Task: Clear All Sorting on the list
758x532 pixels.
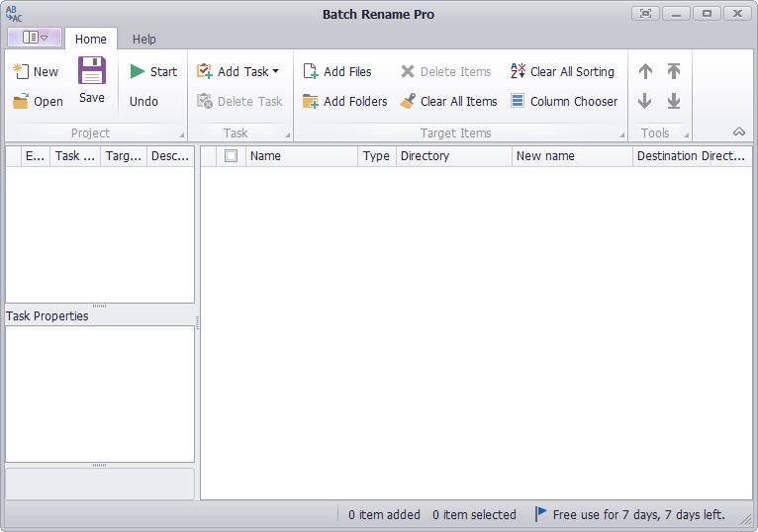Action: click(562, 71)
